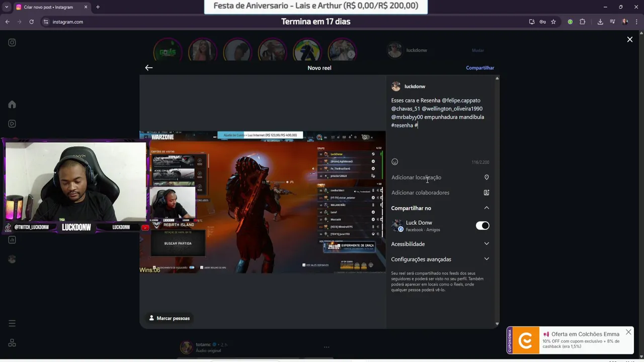The image size is (644, 362).
Task: Open the password manager key icon
Action: coord(542,22)
